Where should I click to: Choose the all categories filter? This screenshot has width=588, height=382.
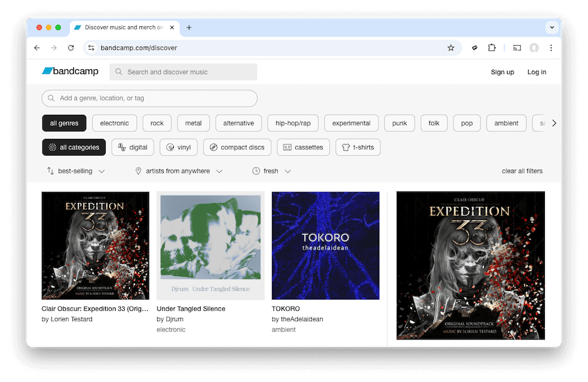(x=74, y=147)
